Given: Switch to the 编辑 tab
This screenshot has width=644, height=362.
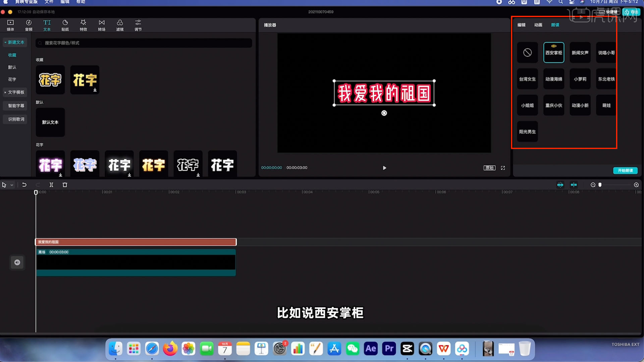Looking at the screenshot, I should click(x=521, y=25).
